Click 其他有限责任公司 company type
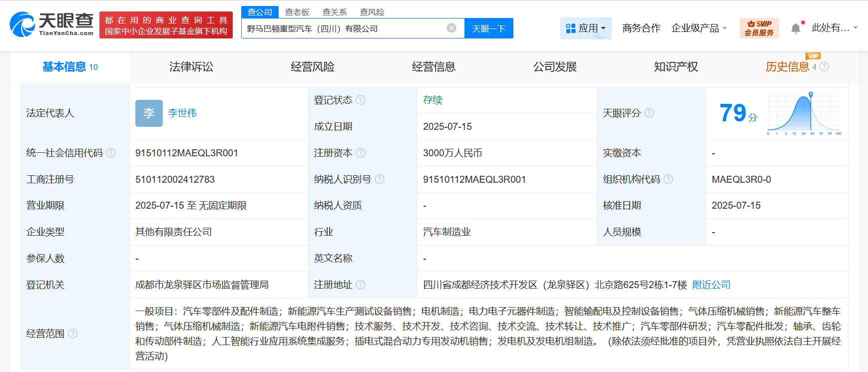The image size is (868, 372). click(173, 232)
